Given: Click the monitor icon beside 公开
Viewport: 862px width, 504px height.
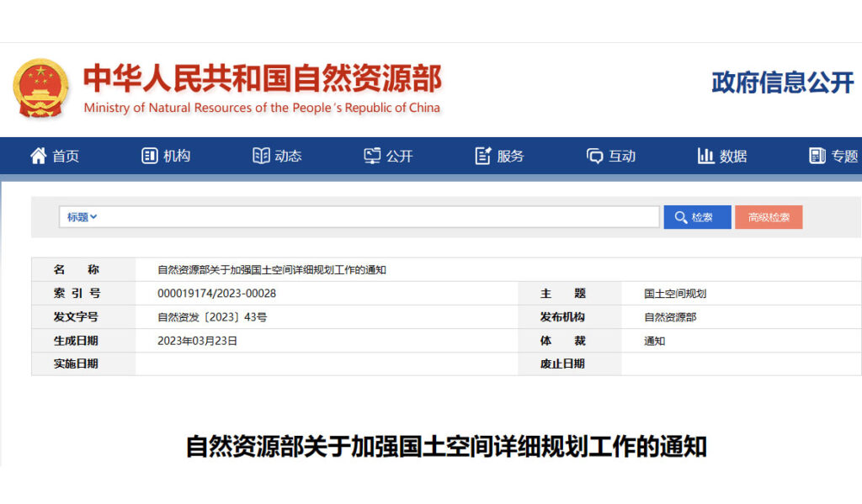Looking at the screenshot, I should click(372, 157).
